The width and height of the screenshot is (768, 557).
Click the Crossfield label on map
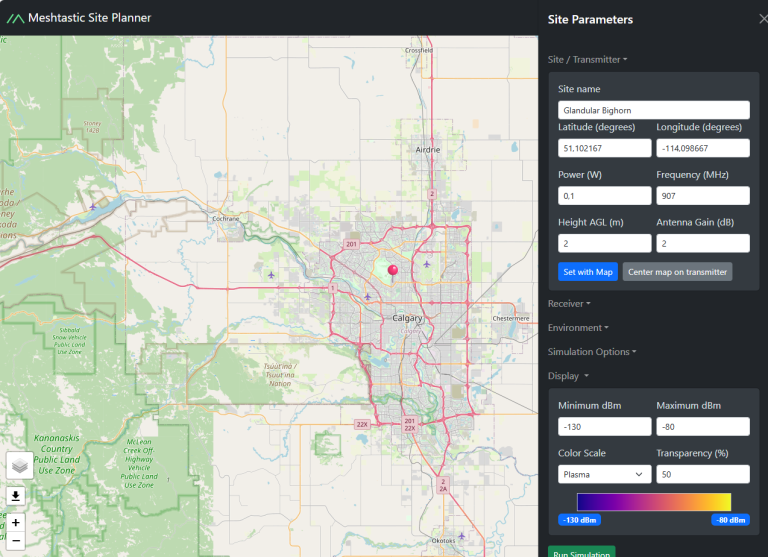click(x=419, y=50)
